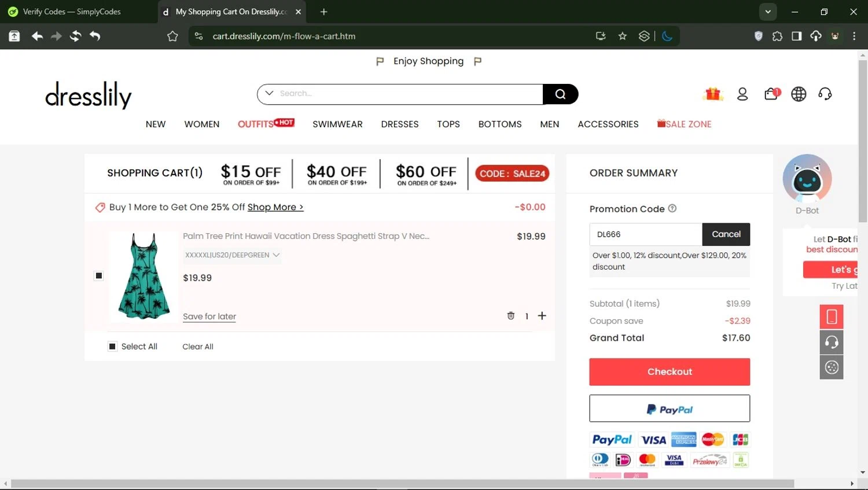This screenshot has width=868, height=490.
Task: Click the Coupon save -$2.39 value
Action: coord(738,321)
